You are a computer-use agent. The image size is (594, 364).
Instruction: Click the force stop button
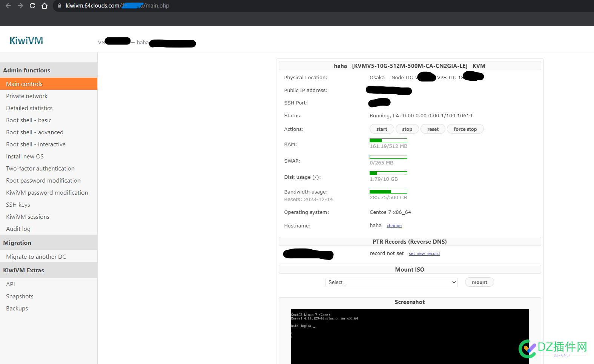coord(465,129)
